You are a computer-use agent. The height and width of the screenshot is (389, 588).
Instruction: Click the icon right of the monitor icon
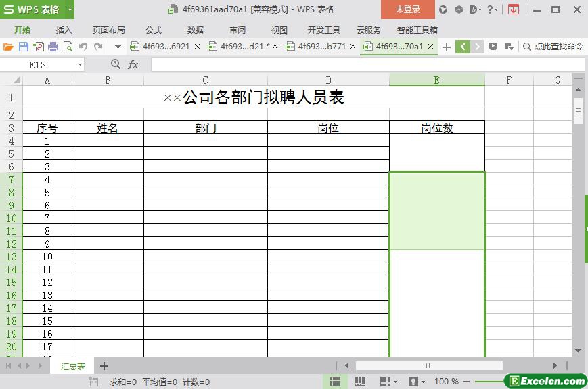510,47
